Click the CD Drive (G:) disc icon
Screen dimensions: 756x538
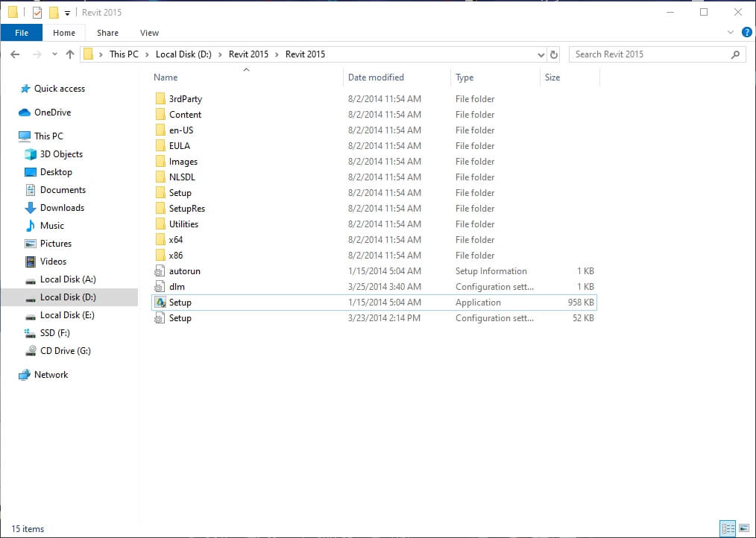31,351
